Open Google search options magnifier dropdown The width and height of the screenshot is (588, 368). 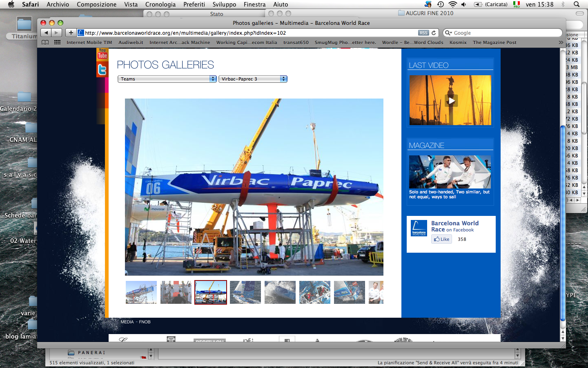pyautogui.click(x=448, y=33)
